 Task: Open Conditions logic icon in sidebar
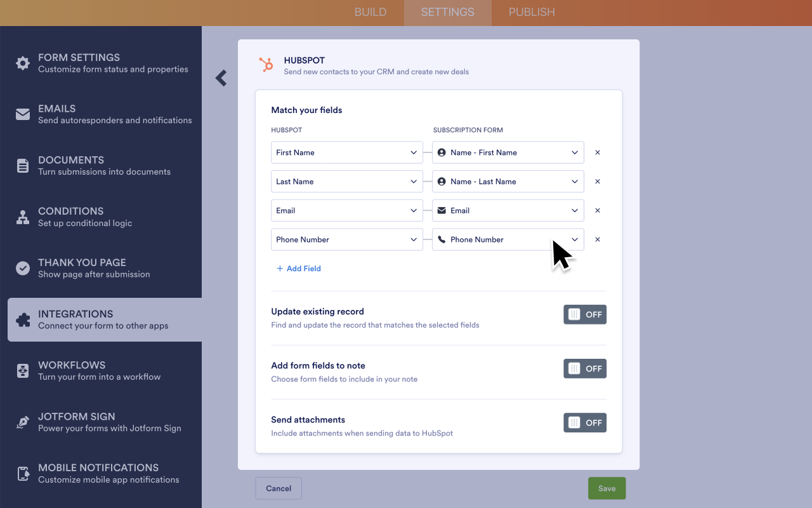pyautogui.click(x=23, y=217)
